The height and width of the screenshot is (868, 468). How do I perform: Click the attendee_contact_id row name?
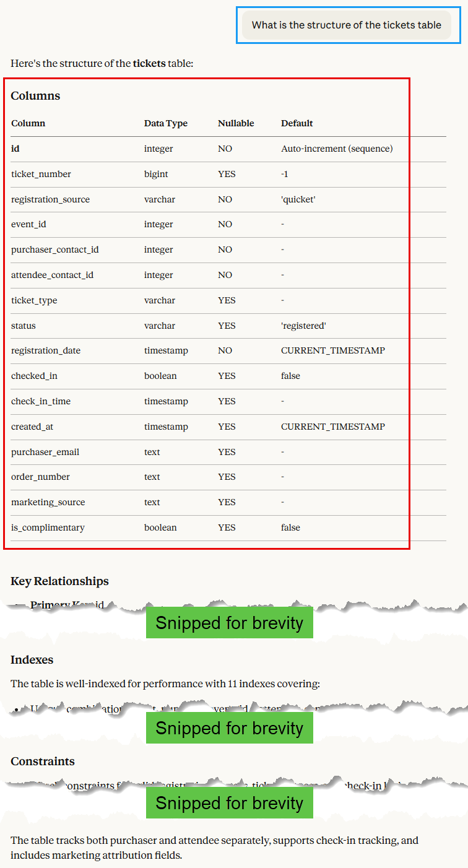point(52,275)
